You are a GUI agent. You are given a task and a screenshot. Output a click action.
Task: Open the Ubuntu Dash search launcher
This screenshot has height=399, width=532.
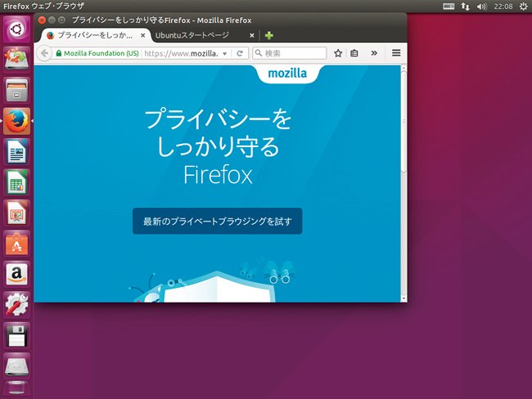click(x=16, y=29)
